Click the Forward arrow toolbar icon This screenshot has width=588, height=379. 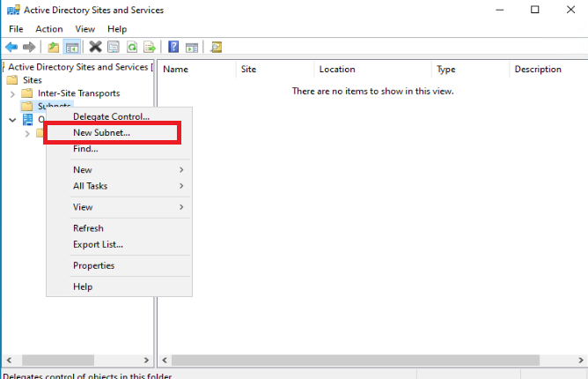(x=29, y=47)
